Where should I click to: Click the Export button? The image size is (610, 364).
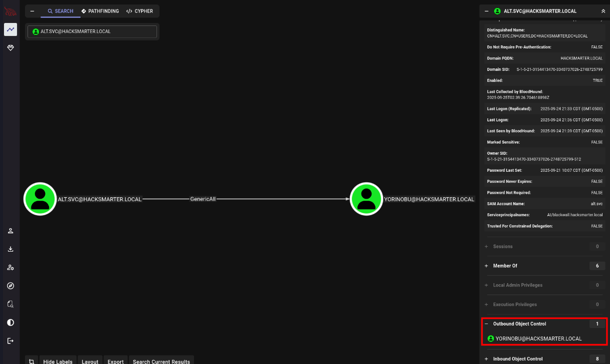pos(115,361)
